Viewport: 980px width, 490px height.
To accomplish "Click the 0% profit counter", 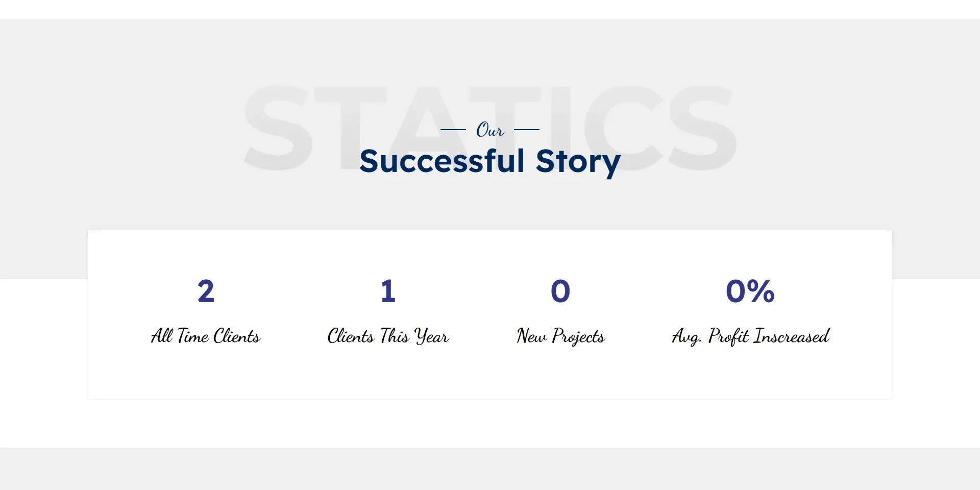I will click(750, 291).
